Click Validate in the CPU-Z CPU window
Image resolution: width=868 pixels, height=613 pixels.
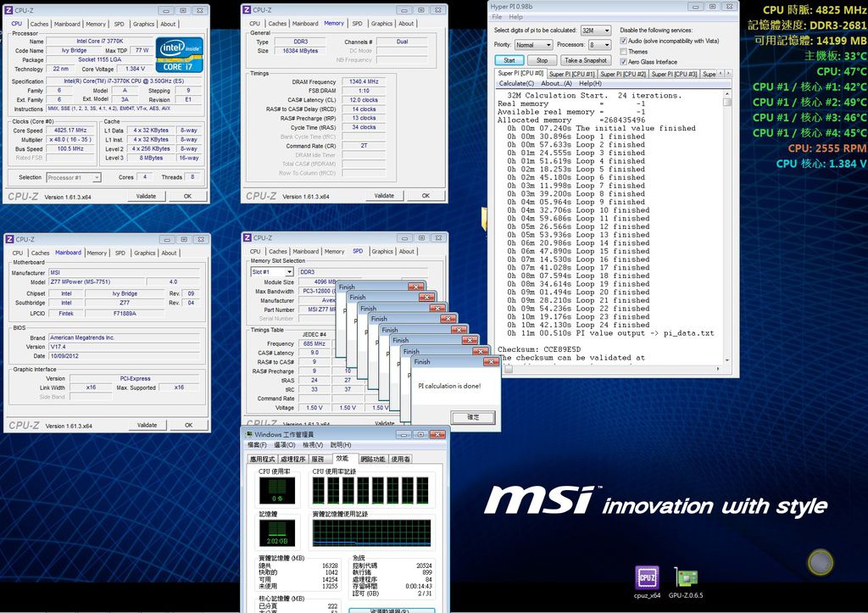146,196
